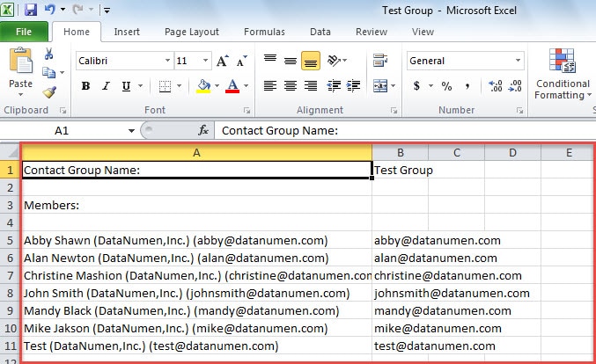Switch to the Page Layout tab

click(192, 32)
